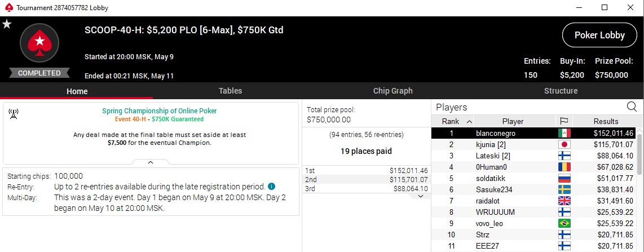Click the Poker Lobby button
The height and width of the screenshot is (252, 644).
coord(599,35)
